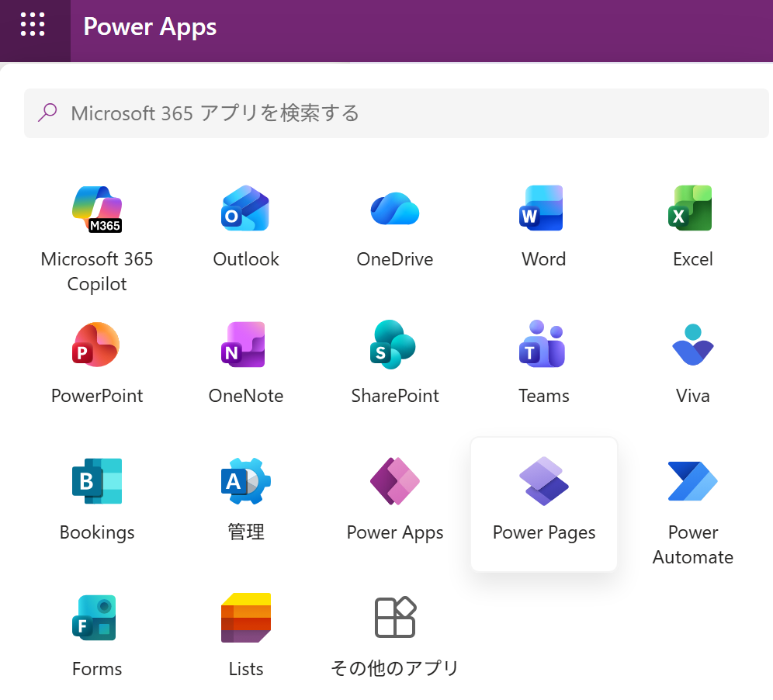Screen dimensions: 773x700
Task: Launch Word from the app grid
Action: [x=543, y=210]
